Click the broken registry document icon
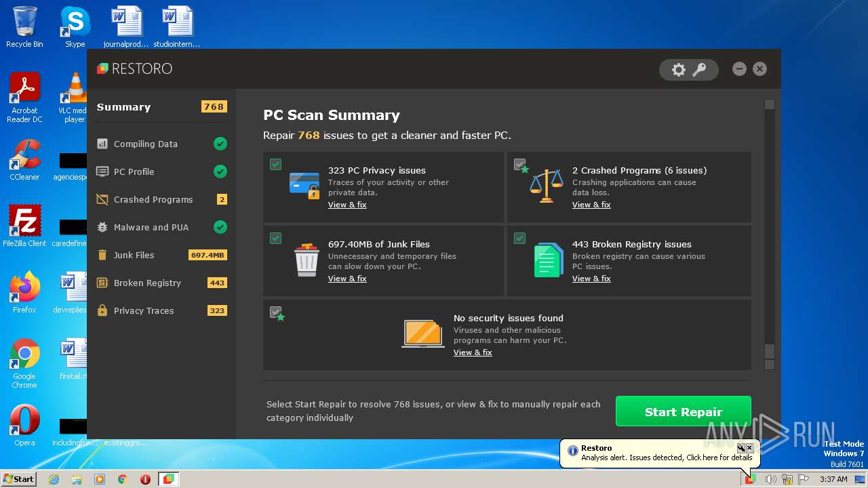This screenshot has width=868, height=488. (x=549, y=260)
